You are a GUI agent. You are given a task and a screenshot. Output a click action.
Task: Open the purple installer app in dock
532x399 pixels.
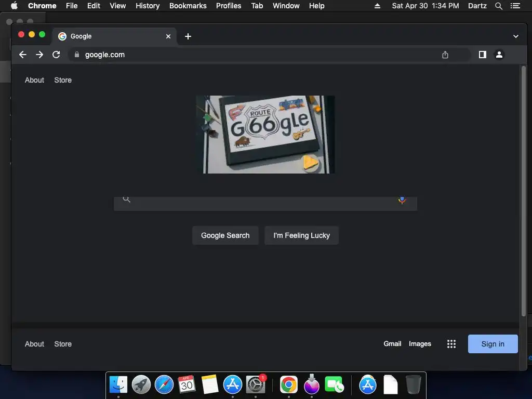(x=312, y=384)
